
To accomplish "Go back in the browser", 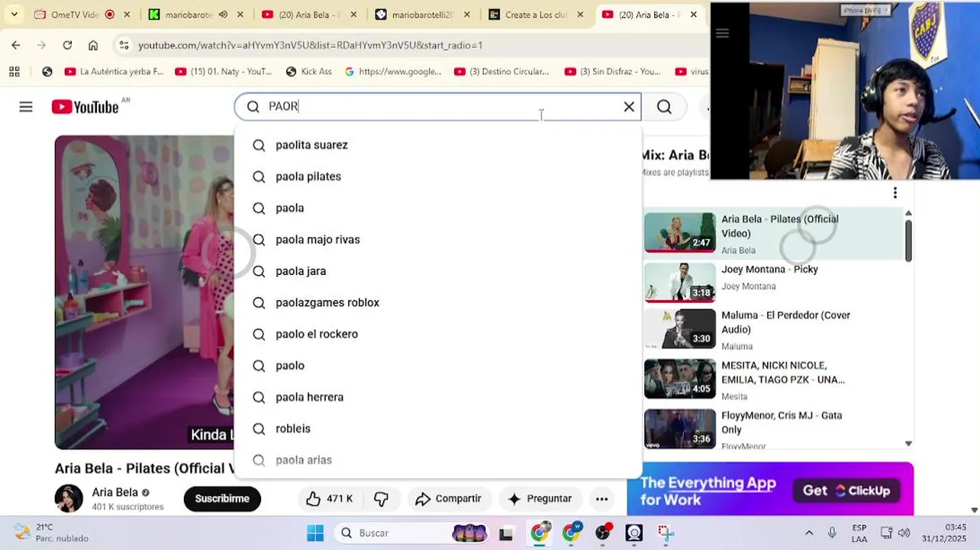I will tap(16, 45).
